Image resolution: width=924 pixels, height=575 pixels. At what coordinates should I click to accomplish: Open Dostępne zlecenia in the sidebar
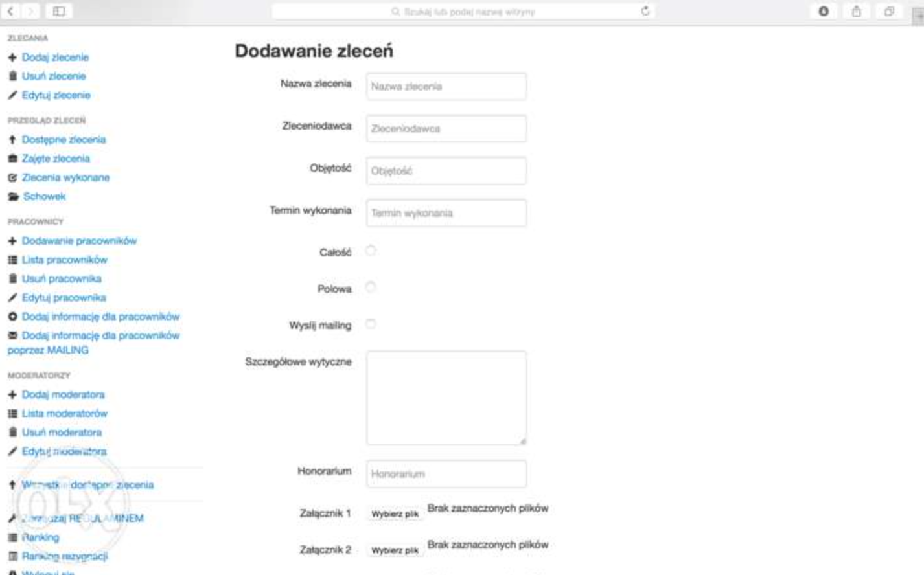tap(64, 139)
